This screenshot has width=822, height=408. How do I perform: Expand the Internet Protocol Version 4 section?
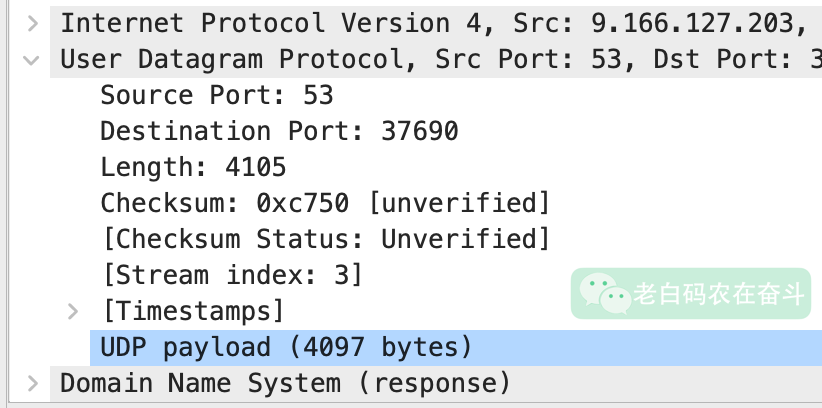[33, 22]
